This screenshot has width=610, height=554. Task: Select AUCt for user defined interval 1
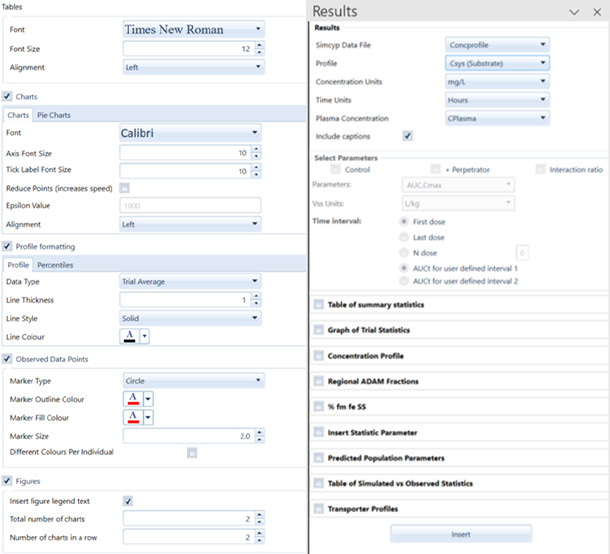pos(404,268)
